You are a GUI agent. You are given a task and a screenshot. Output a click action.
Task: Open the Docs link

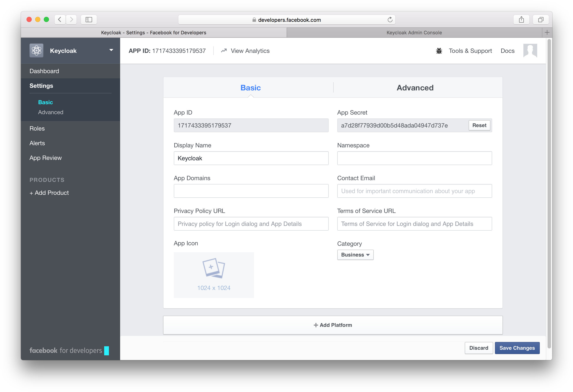coord(507,50)
